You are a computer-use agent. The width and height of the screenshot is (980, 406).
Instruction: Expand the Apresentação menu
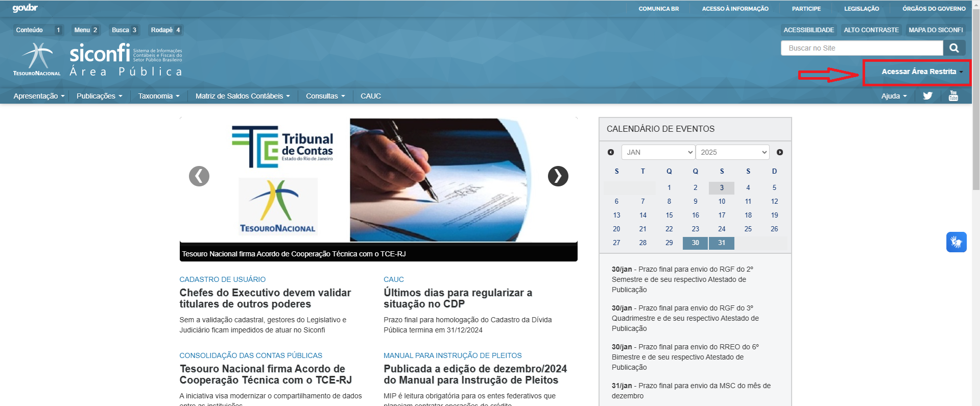(39, 96)
